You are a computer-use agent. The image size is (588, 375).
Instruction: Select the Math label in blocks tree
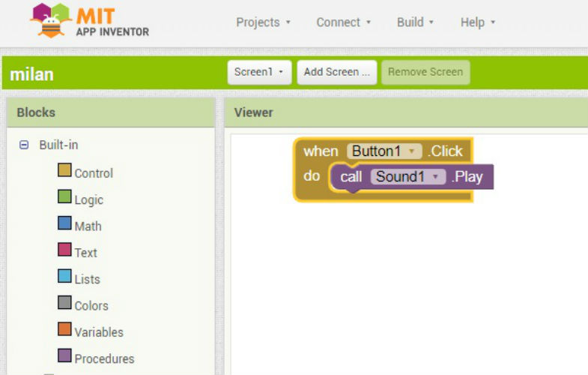pos(88,226)
